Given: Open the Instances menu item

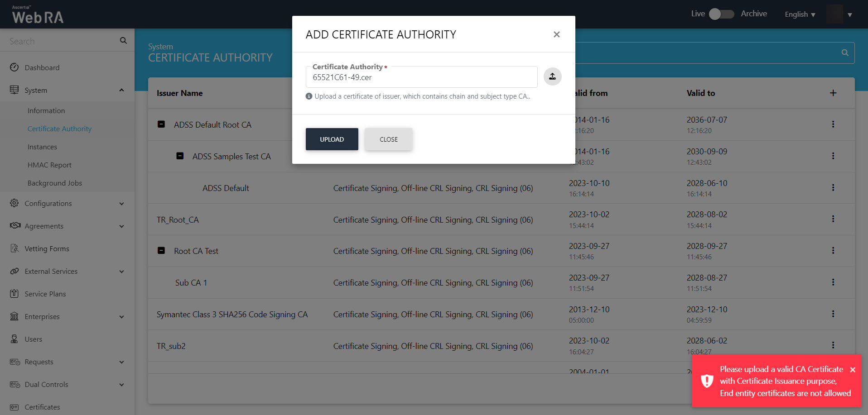Looking at the screenshot, I should click(x=42, y=147).
